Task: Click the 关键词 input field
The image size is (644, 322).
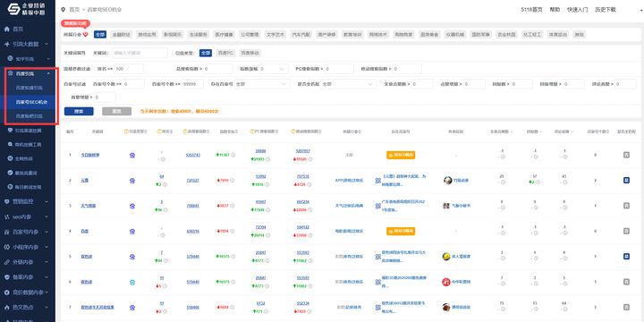Action: click(140, 53)
